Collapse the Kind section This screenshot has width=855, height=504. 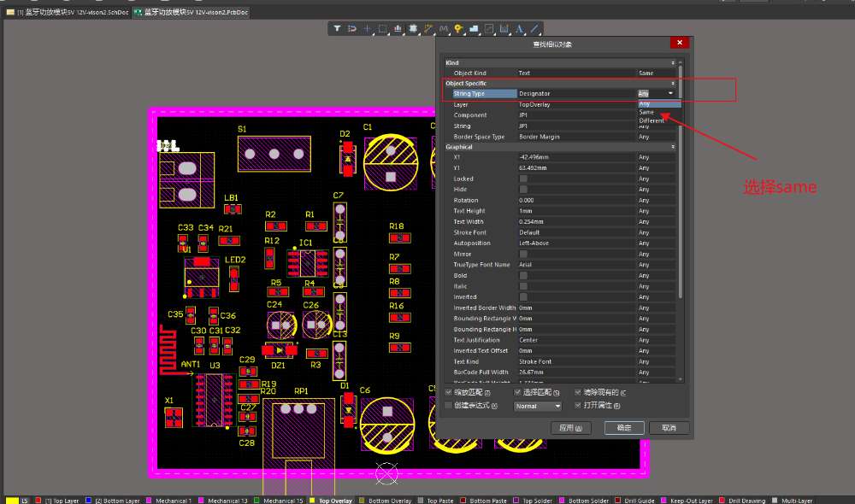[x=673, y=62]
